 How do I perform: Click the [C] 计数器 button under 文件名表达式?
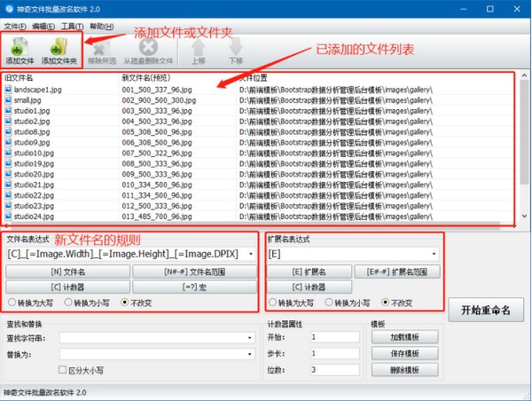click(68, 287)
